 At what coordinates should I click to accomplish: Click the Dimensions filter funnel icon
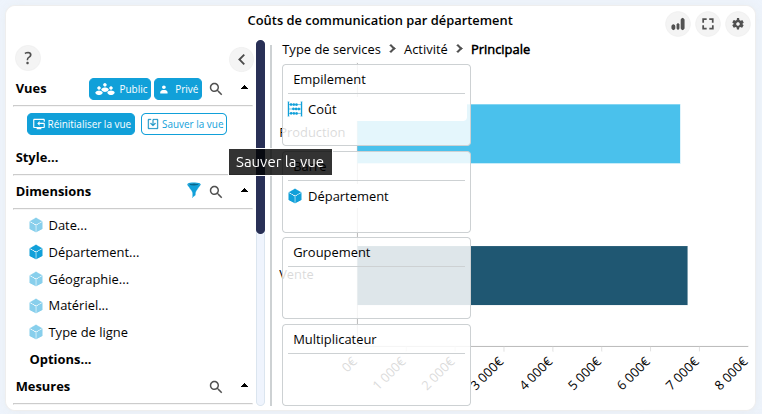(x=194, y=191)
